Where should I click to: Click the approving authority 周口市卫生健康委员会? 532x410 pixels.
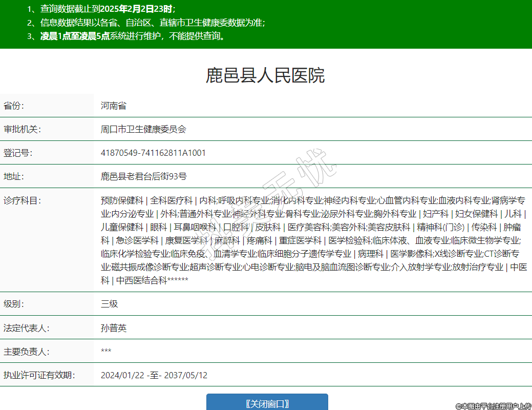tap(143, 129)
